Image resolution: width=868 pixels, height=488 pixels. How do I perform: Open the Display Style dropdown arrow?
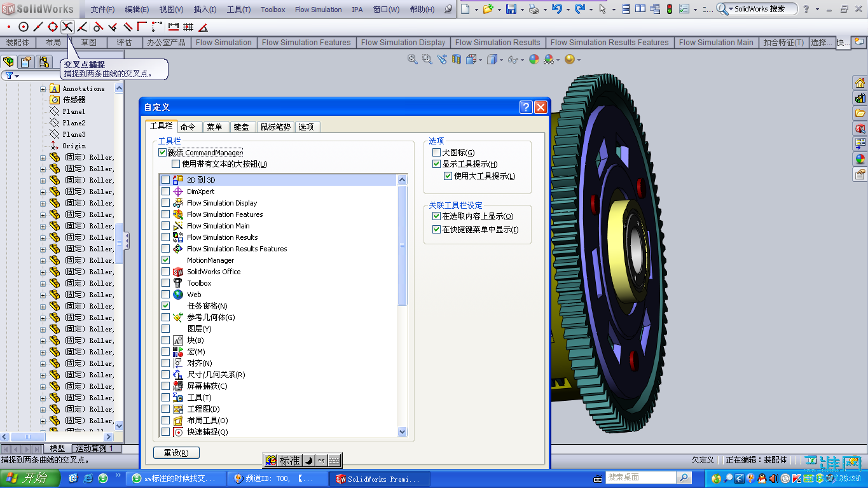click(501, 60)
